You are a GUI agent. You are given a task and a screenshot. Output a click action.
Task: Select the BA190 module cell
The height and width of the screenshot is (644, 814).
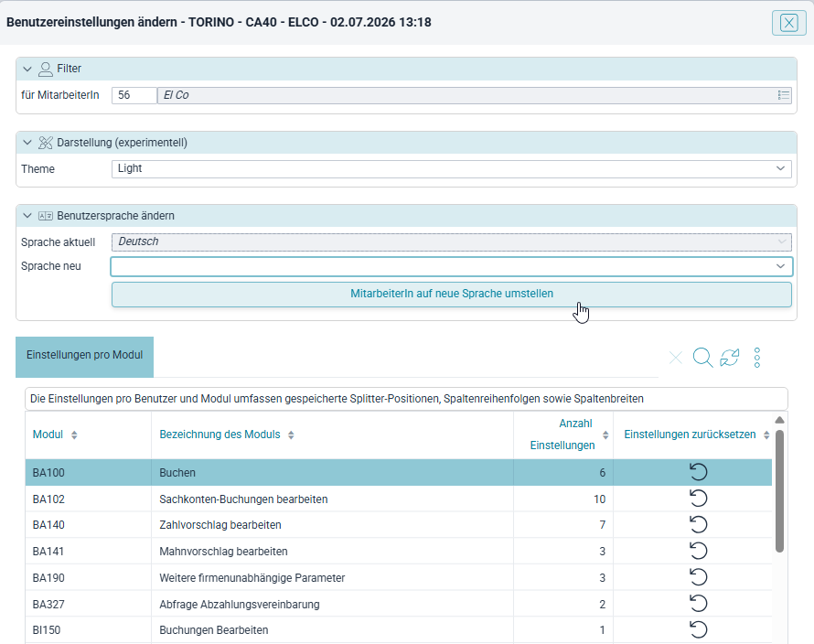[88, 578]
